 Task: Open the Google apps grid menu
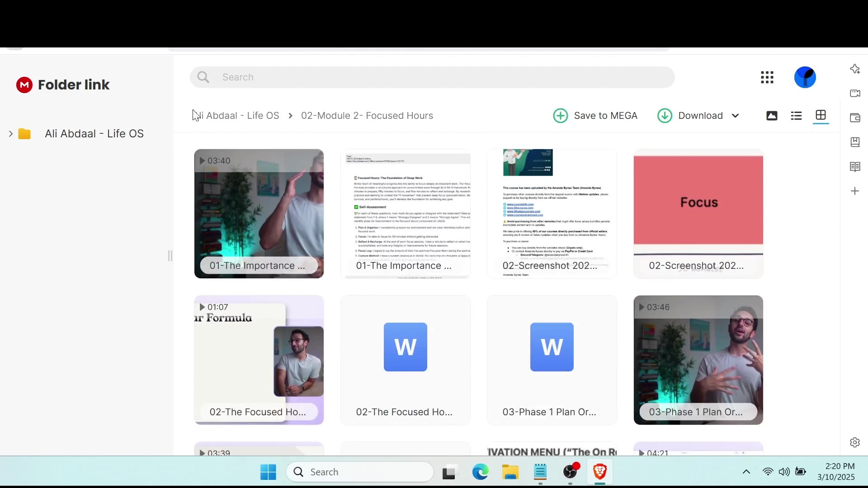pyautogui.click(x=767, y=77)
